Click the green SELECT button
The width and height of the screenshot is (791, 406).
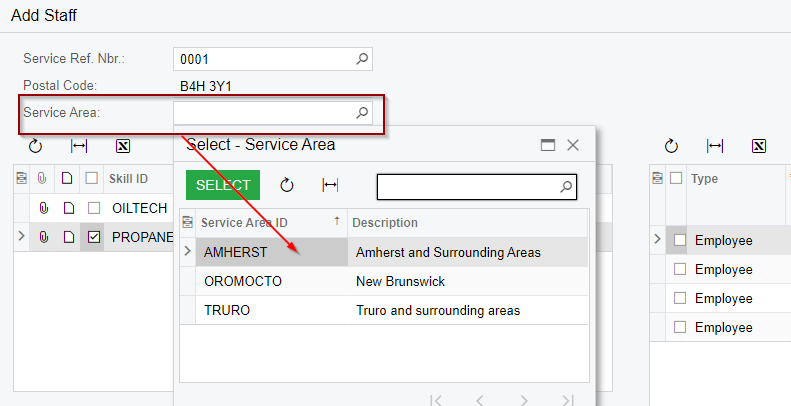coord(223,185)
